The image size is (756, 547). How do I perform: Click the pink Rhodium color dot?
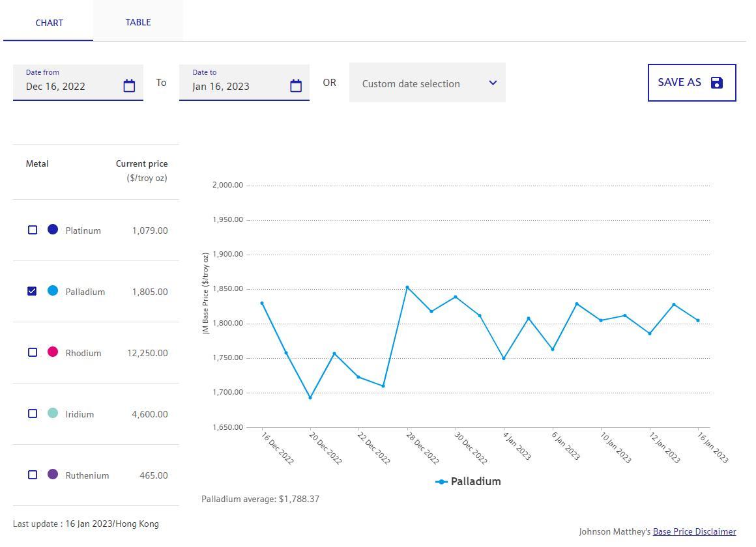tap(53, 352)
